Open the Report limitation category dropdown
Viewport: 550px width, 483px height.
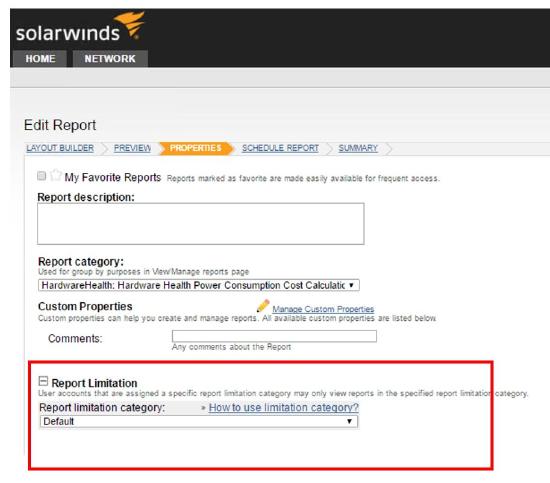pos(199,421)
